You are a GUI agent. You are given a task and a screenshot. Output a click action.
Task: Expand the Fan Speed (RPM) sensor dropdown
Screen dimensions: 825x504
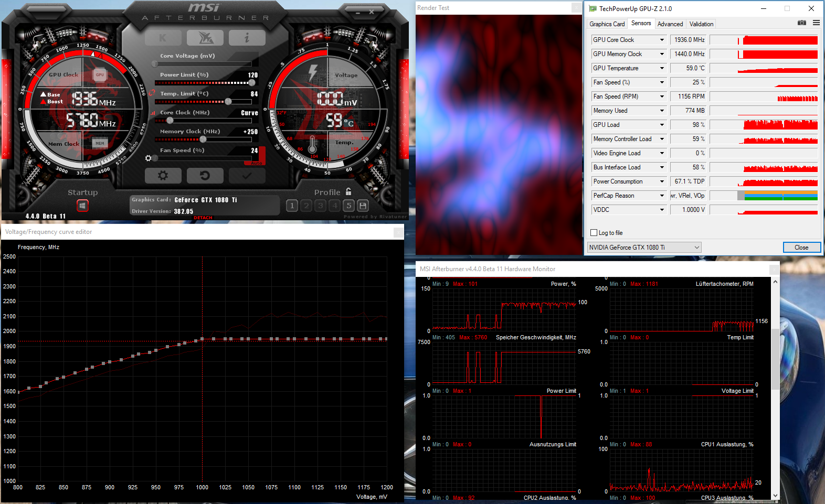click(x=662, y=96)
